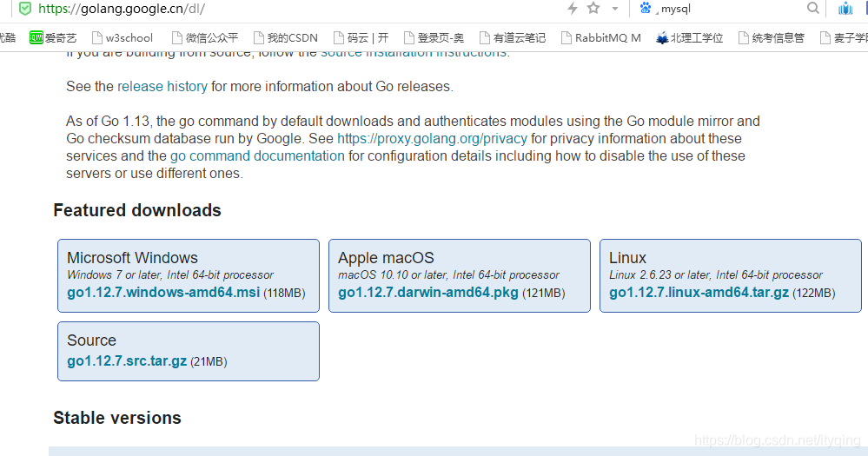Click the Baidu paw search engine icon
The height and width of the screenshot is (456, 868).
click(646, 8)
